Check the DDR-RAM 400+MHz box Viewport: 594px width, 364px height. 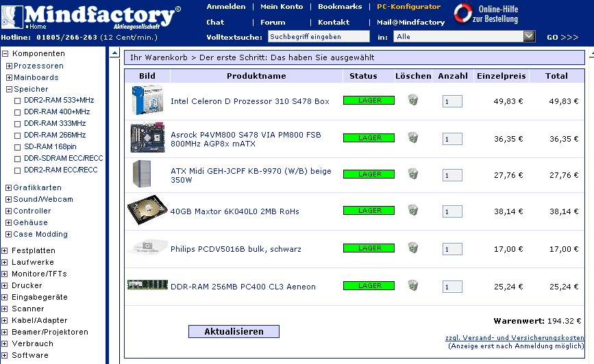click(x=17, y=112)
